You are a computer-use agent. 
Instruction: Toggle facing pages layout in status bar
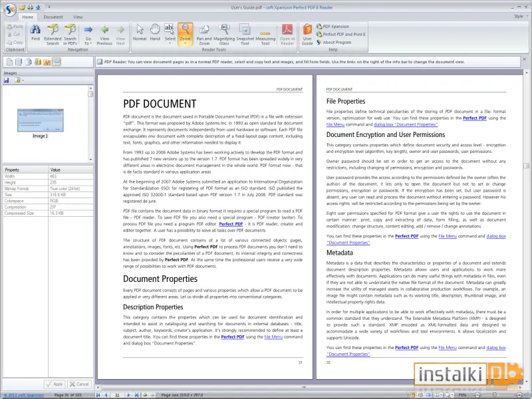(x=420, y=395)
